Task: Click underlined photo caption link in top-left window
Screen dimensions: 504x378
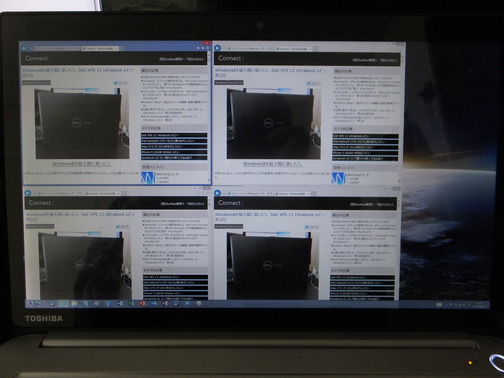Action: point(82,164)
